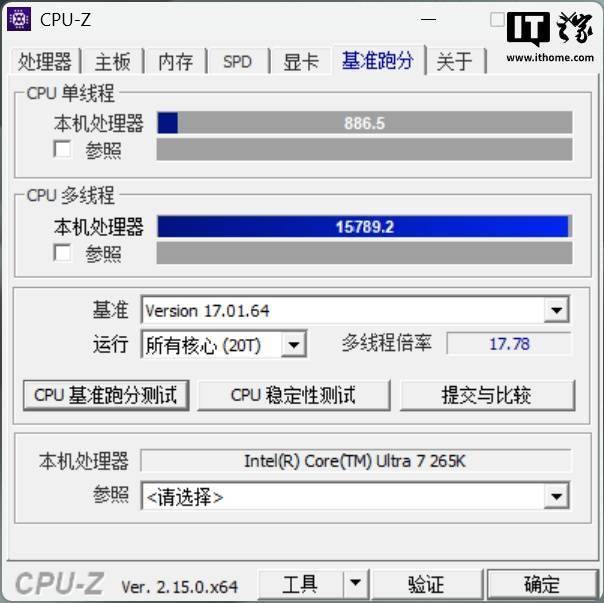
Task: Open the 内存 tab
Action: coord(176,61)
